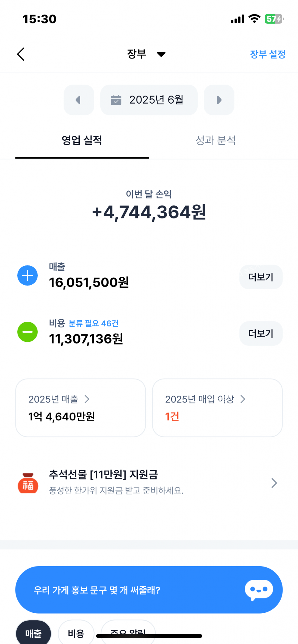Open 장부 설정 settings link
Image resolution: width=298 pixels, height=644 pixels.
[x=268, y=54]
